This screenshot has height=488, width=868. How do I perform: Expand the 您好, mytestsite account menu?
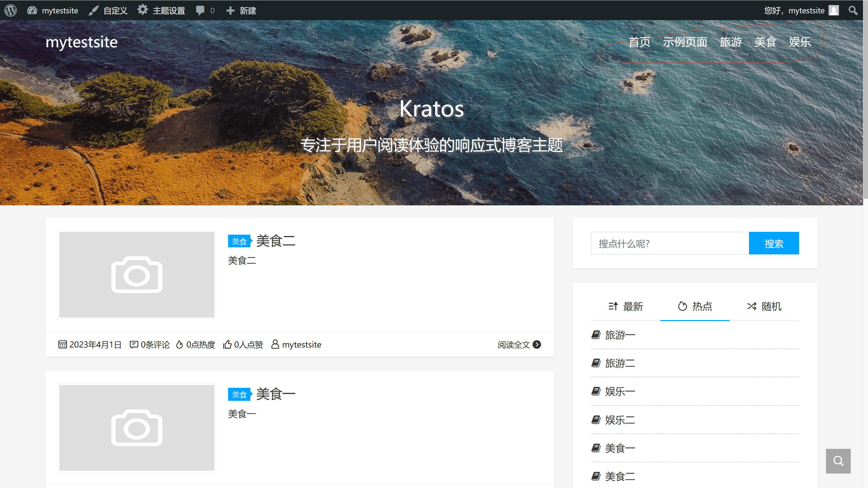794,10
